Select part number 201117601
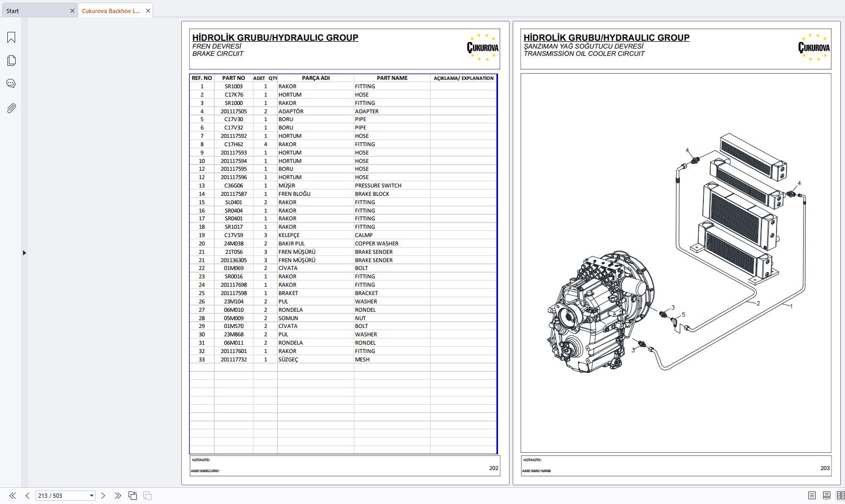 (234, 351)
